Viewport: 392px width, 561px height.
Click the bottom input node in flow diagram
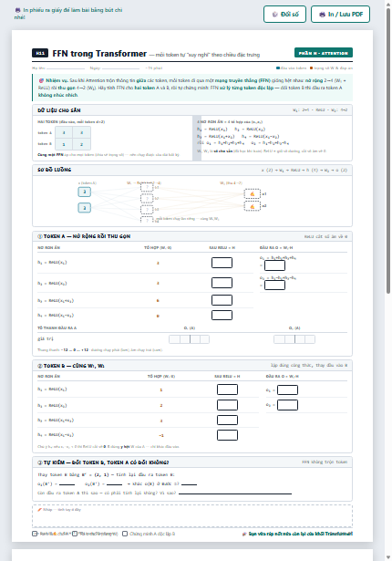tap(85, 208)
